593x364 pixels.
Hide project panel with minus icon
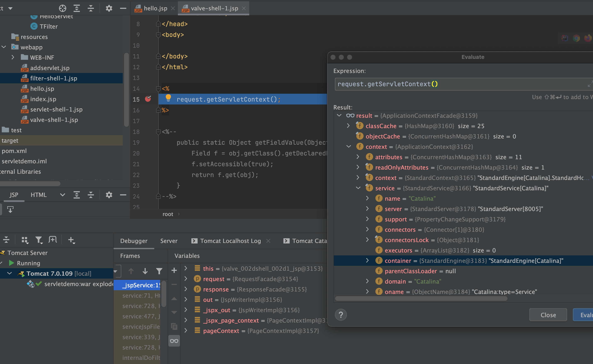(123, 8)
